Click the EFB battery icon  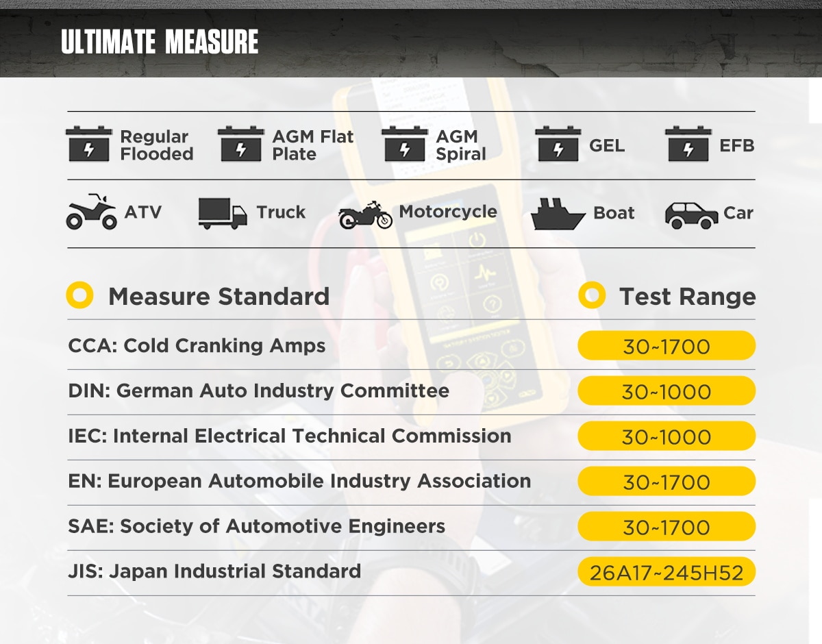coord(688,144)
